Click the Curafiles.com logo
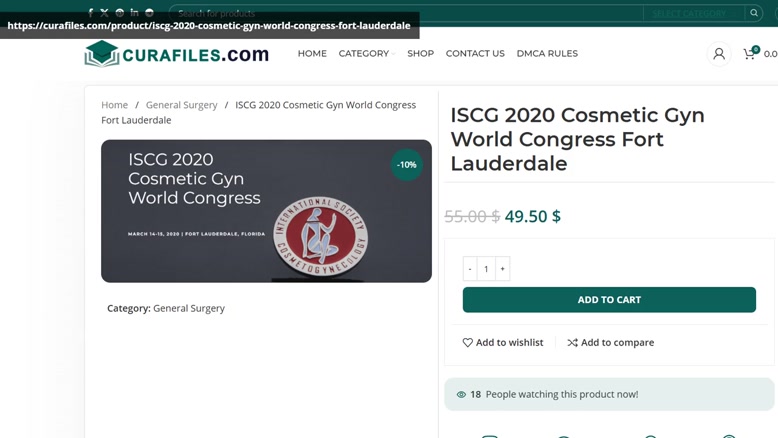The width and height of the screenshot is (778, 438). tap(177, 54)
